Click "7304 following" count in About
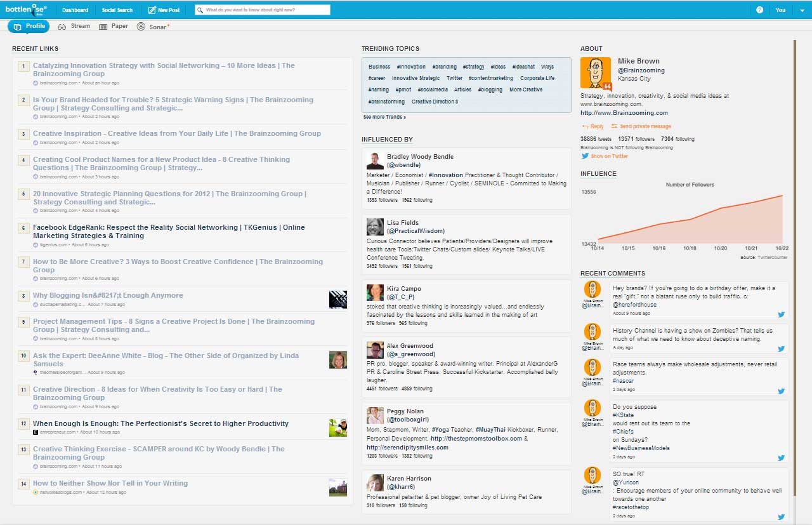Viewport: 812px width, 525px height. click(x=678, y=139)
